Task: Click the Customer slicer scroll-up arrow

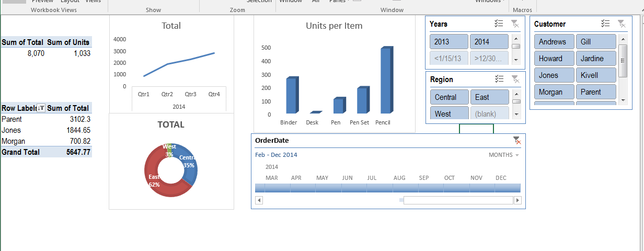Action: click(x=623, y=39)
